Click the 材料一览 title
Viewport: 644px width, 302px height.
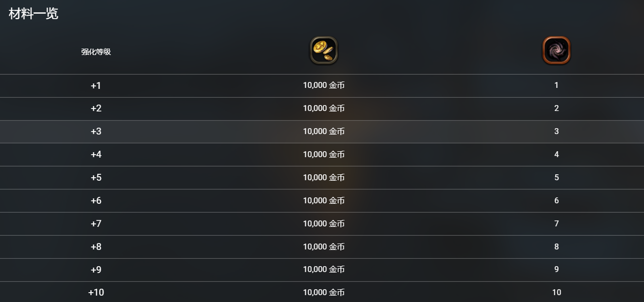[x=33, y=14]
